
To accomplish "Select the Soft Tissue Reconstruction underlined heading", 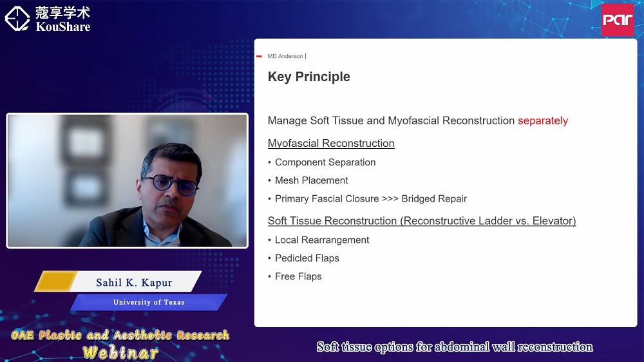I will point(421,220).
